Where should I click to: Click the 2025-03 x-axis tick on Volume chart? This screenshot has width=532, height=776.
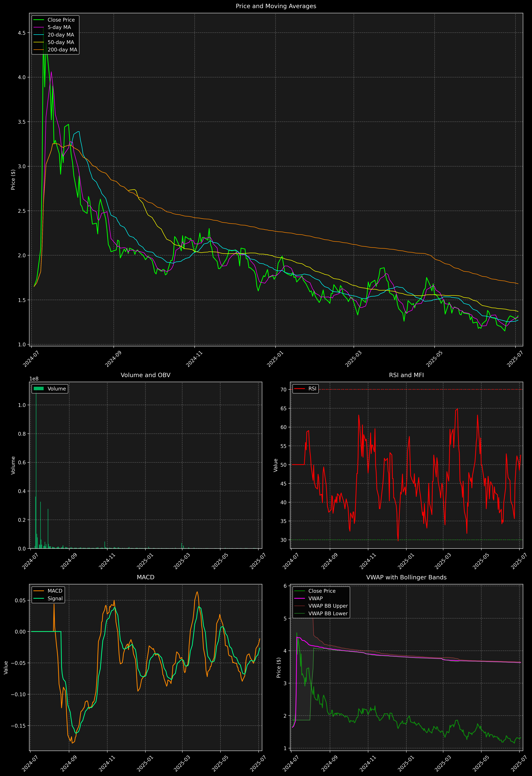(x=182, y=561)
